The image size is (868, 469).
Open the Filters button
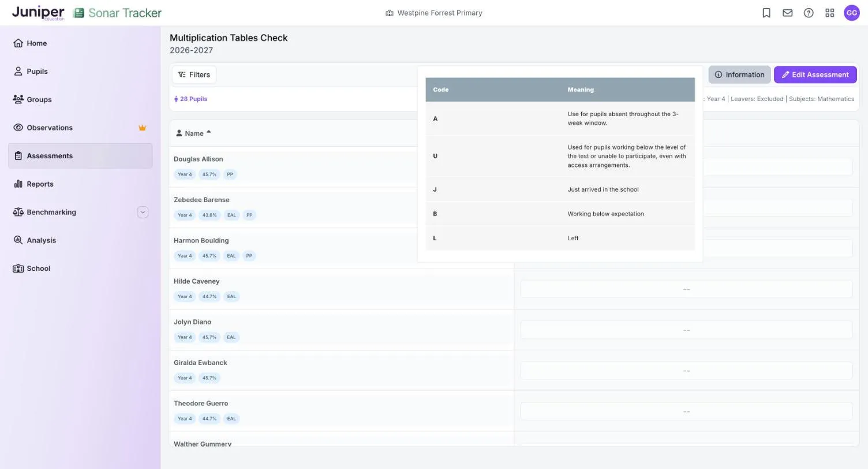194,75
